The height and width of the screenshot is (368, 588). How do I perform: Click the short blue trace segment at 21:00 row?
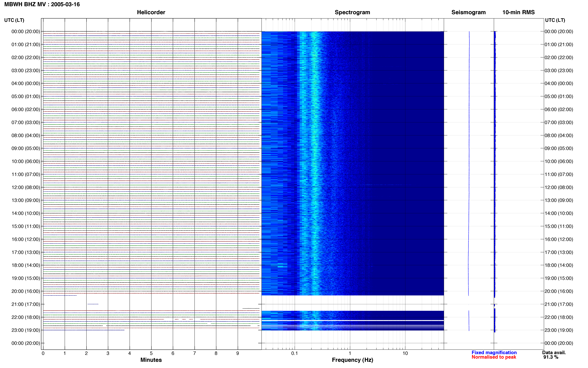point(93,304)
